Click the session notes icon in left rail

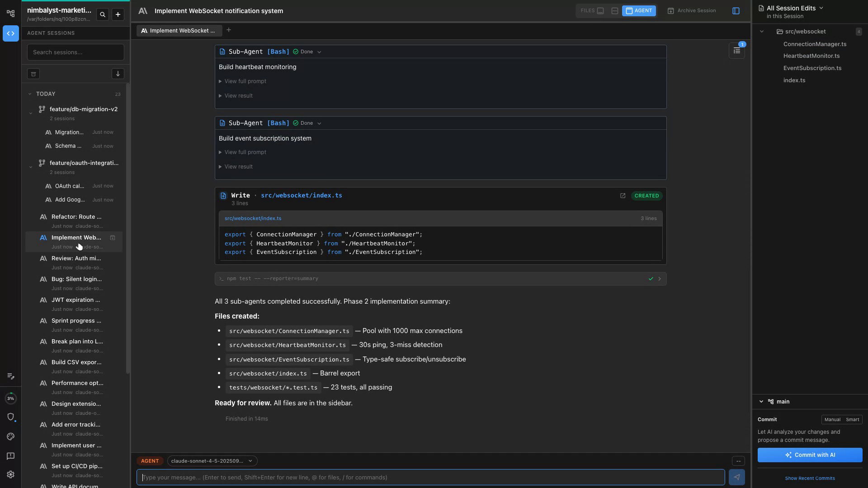tap(10, 376)
